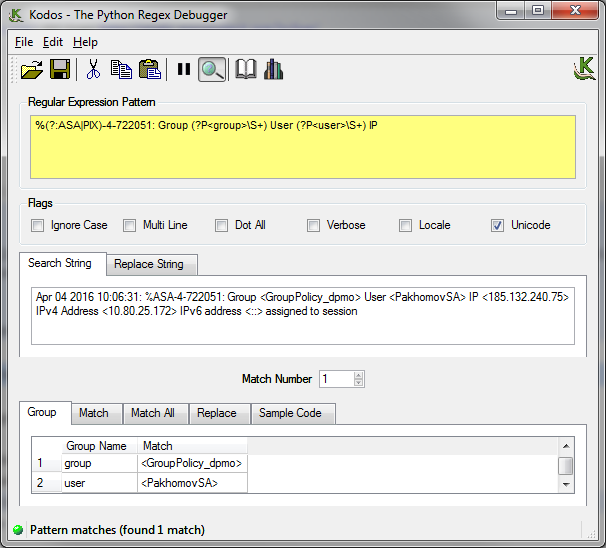The image size is (606, 548).
Task: Click the Open file folder icon
Action: 32,69
